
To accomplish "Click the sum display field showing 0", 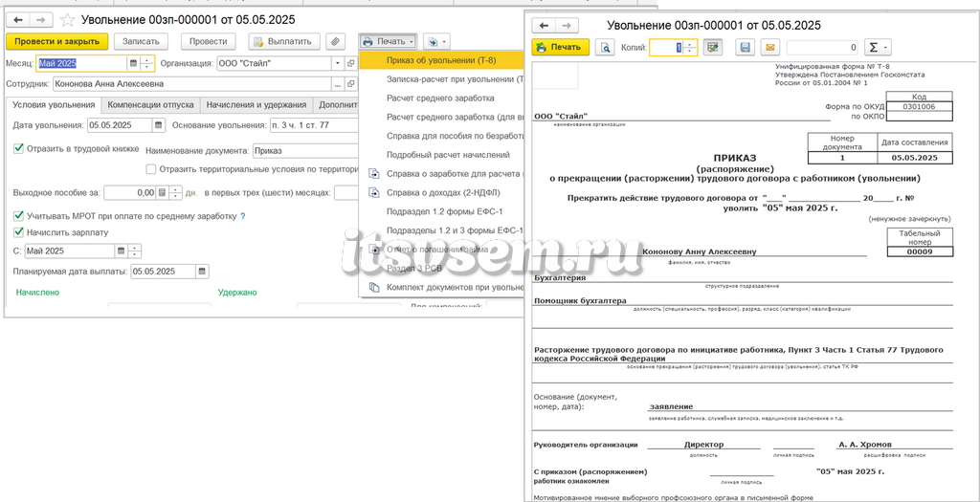I will pos(822,47).
